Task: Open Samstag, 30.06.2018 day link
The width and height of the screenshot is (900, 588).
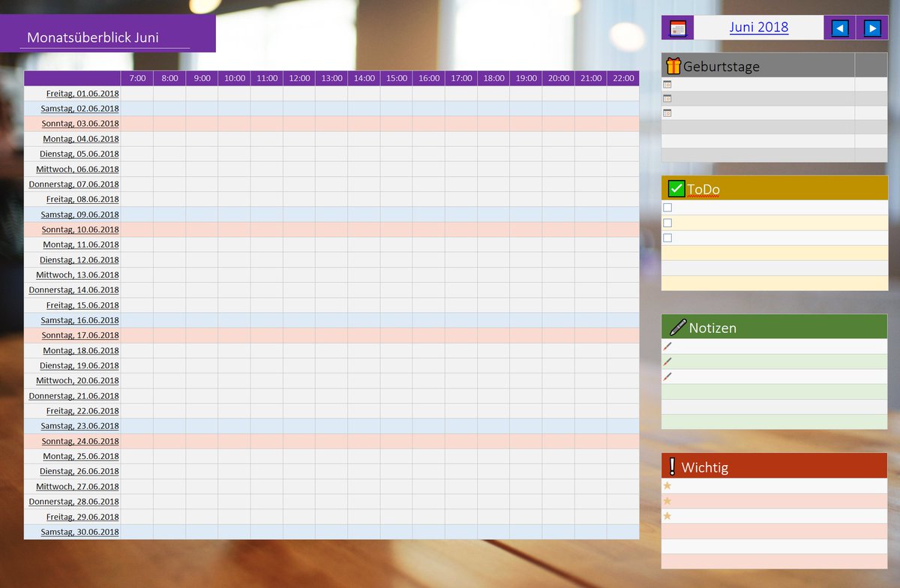Action: point(79,532)
